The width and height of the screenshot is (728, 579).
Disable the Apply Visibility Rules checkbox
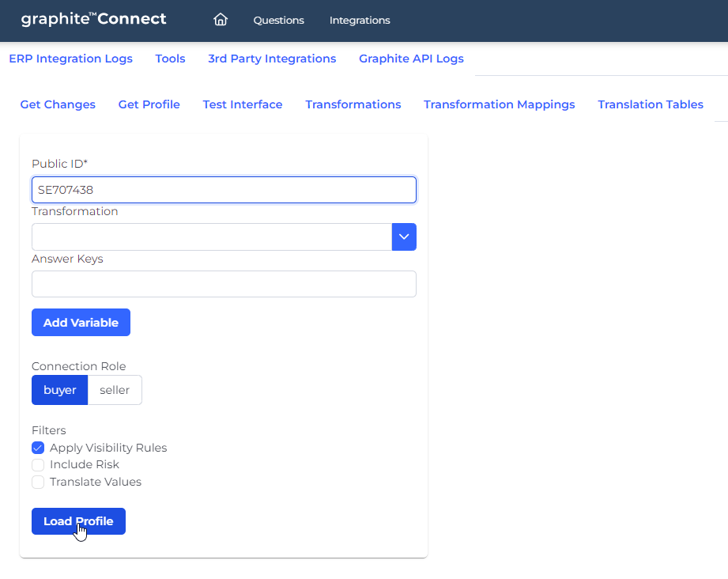(x=38, y=448)
